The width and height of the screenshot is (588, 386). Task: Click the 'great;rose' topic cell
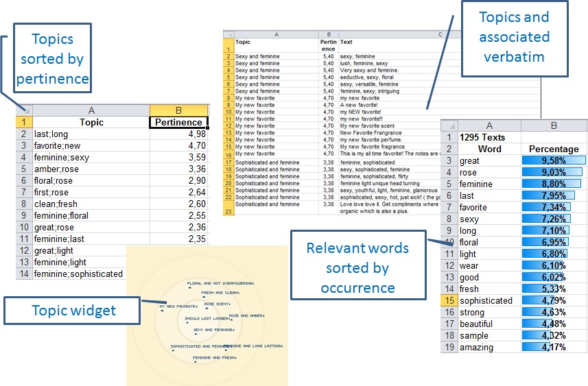[91, 227]
